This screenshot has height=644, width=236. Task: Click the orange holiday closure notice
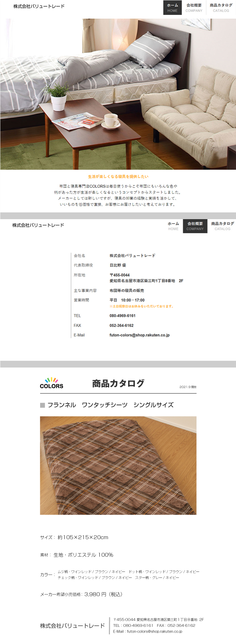tap(142, 306)
